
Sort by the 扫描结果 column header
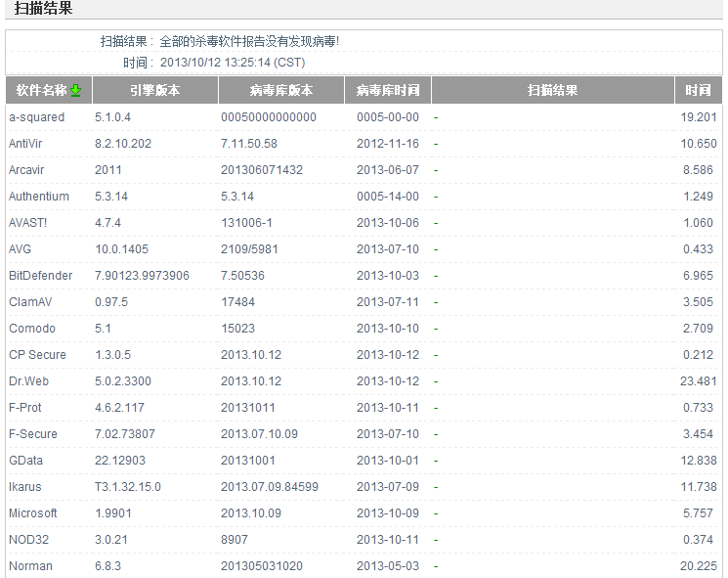552,90
